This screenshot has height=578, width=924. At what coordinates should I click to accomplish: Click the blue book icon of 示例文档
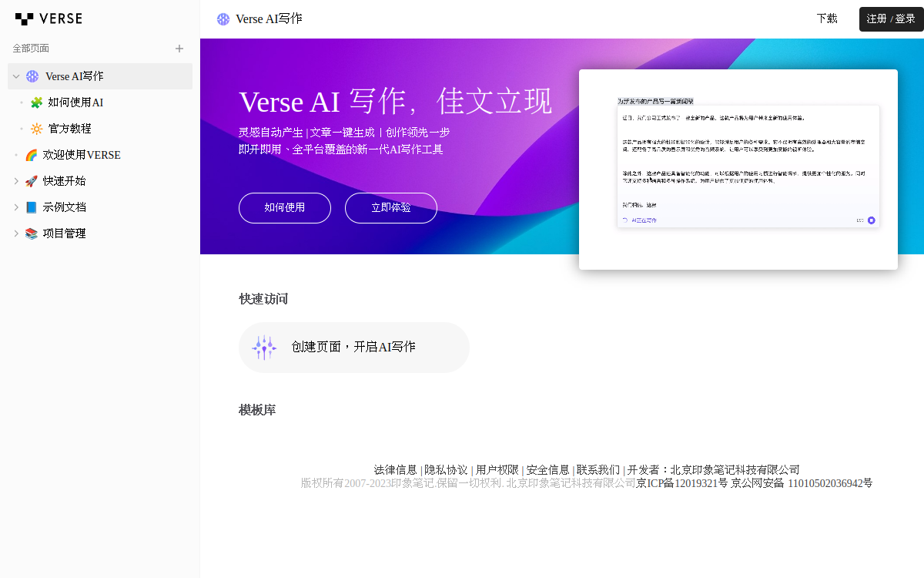click(31, 207)
